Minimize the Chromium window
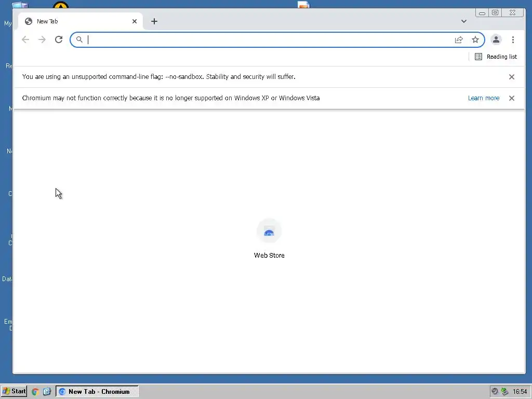Screen dimensions: 532x399 point(482,13)
